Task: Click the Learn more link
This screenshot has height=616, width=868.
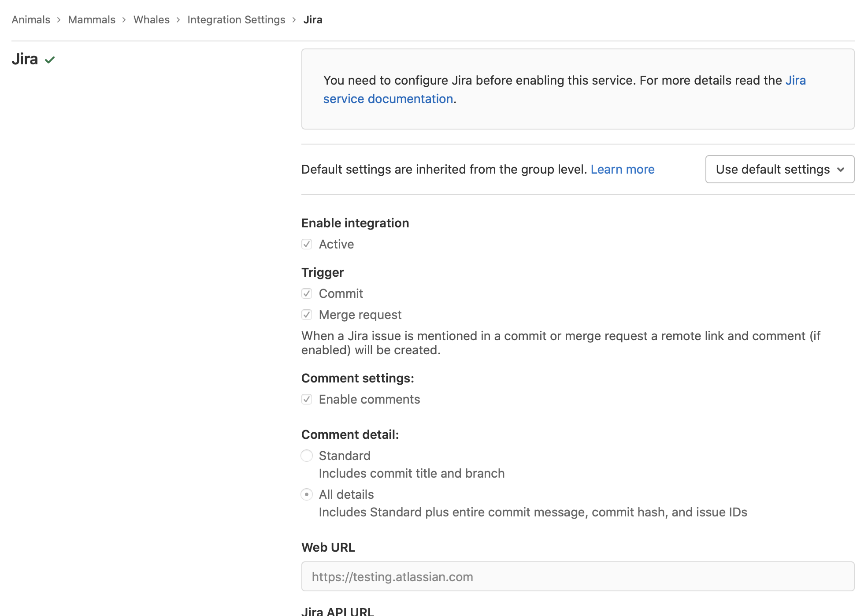Action: pos(623,169)
